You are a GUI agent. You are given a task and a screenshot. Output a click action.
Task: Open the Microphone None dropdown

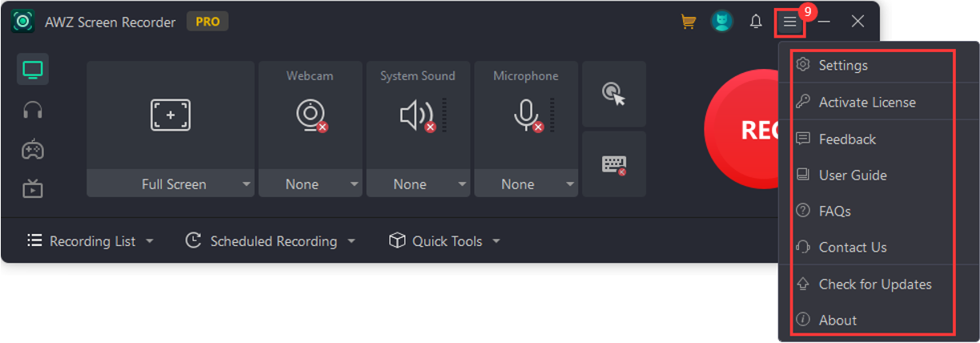[526, 184]
